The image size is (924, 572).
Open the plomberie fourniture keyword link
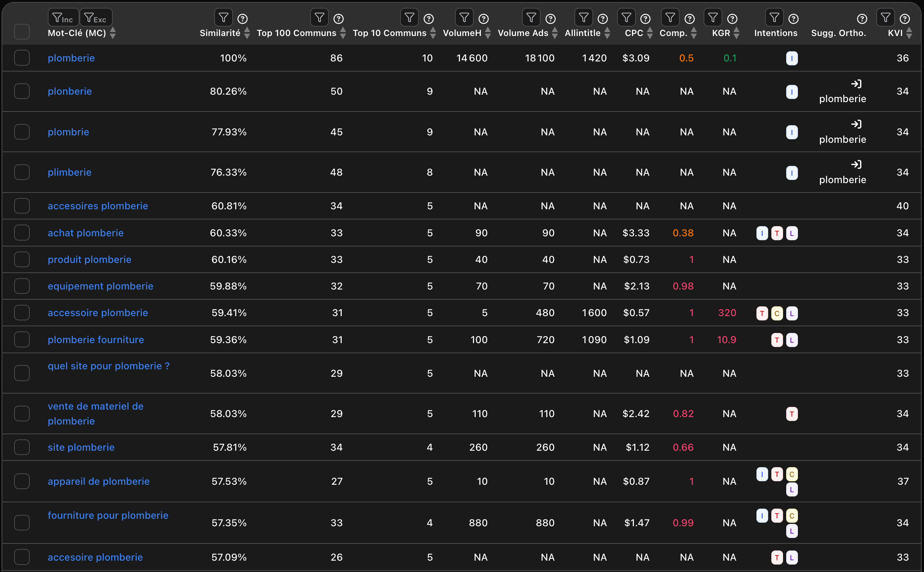pyautogui.click(x=96, y=340)
